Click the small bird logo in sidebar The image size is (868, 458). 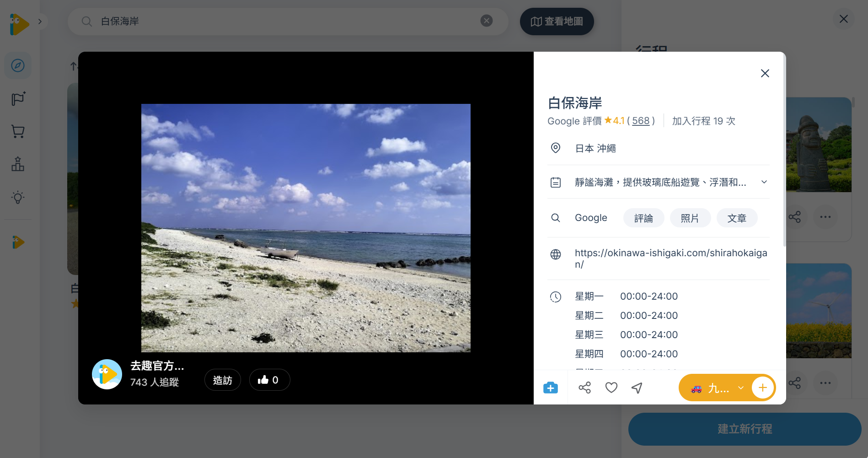(18, 242)
